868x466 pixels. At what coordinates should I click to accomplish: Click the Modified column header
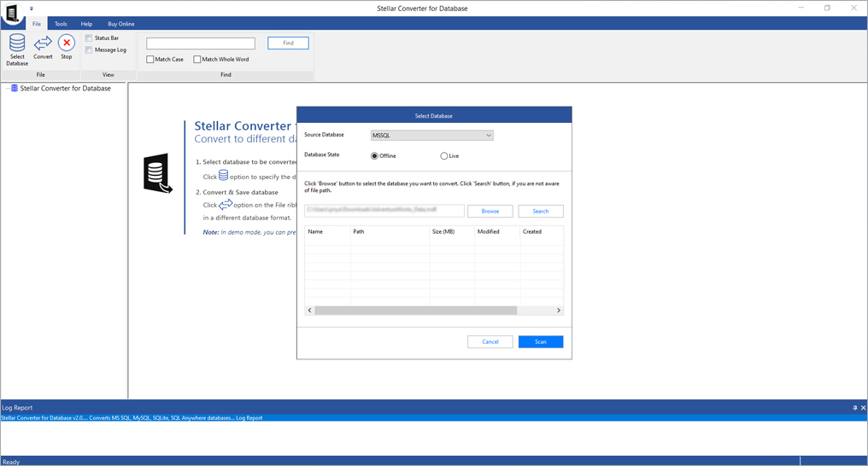pyautogui.click(x=497, y=231)
